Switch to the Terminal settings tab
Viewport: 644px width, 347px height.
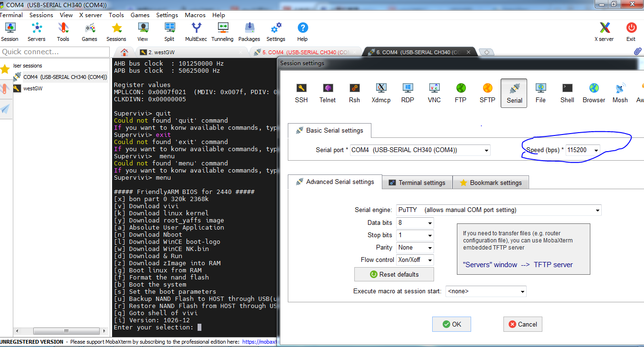(417, 182)
